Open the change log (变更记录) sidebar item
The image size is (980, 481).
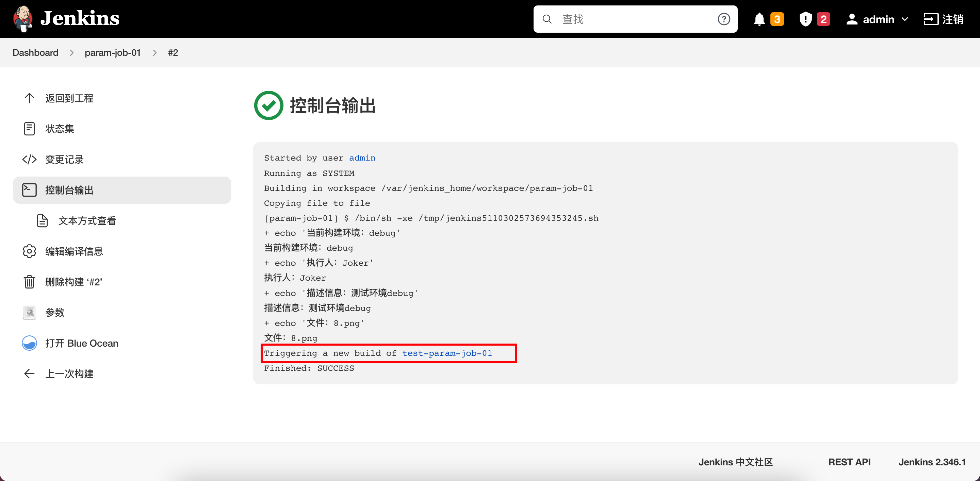click(x=64, y=159)
